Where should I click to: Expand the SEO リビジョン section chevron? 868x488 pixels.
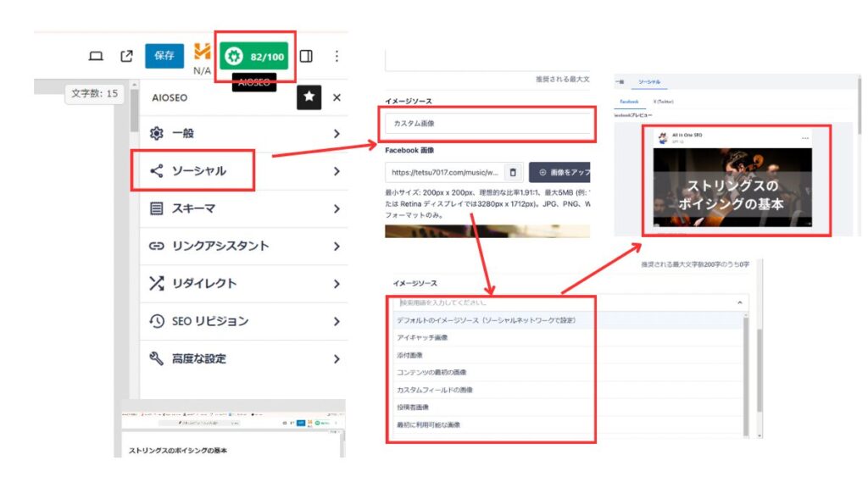337,321
